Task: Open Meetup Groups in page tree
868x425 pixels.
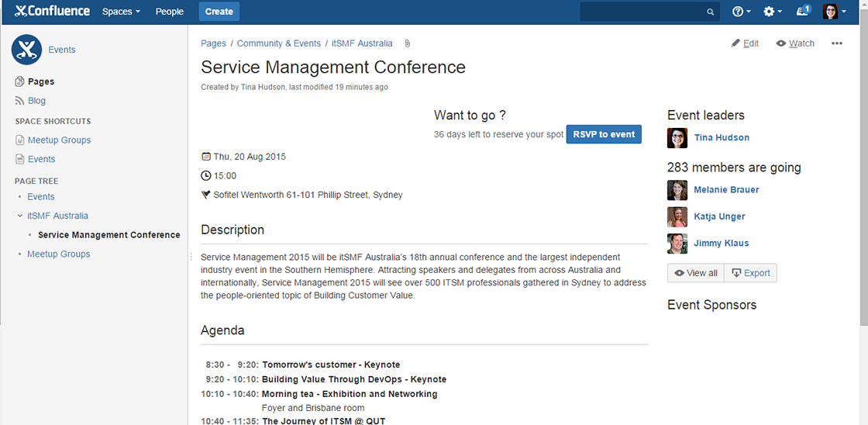Action: (x=59, y=254)
